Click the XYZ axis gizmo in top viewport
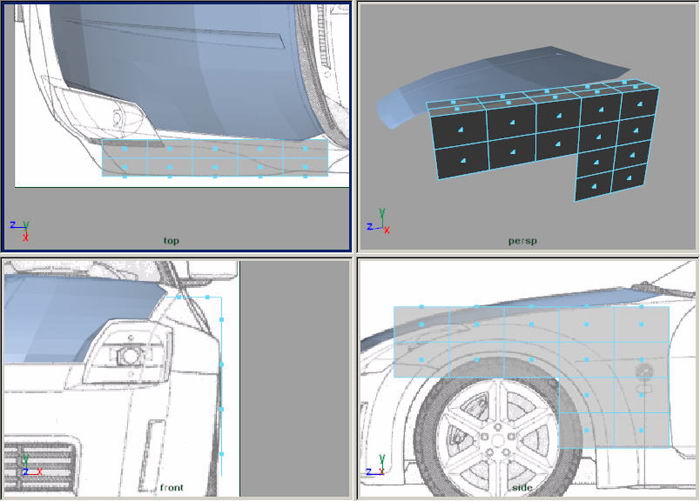The image size is (700, 501). [20, 229]
